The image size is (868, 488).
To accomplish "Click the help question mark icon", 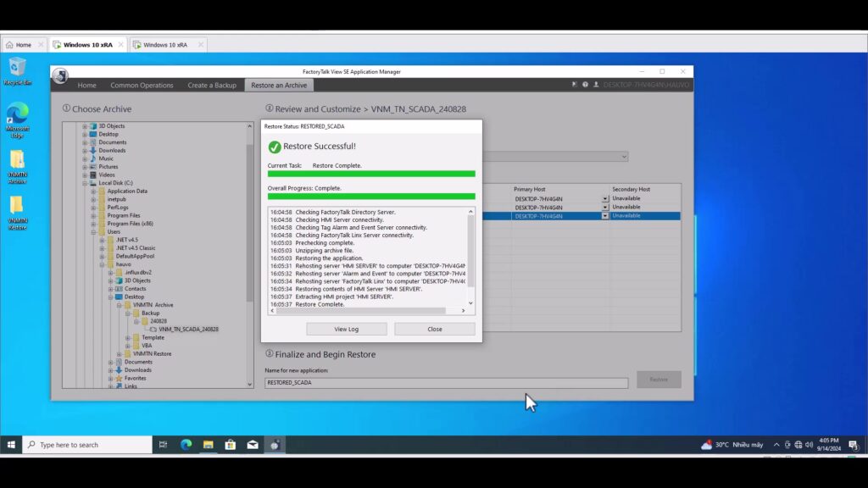I will click(x=585, y=85).
